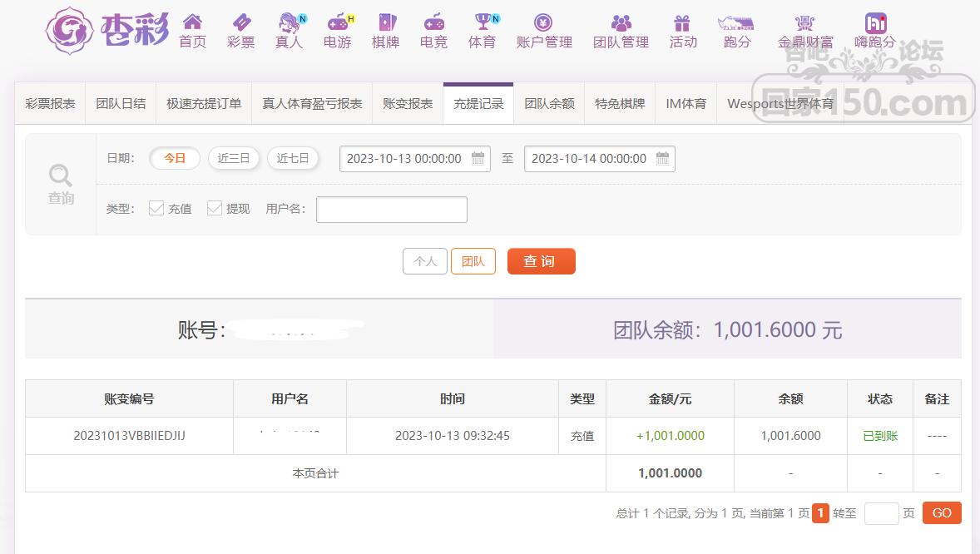Toggle the 充值 deposit checkbox
Image resolution: width=980 pixels, height=554 pixels.
pos(156,208)
